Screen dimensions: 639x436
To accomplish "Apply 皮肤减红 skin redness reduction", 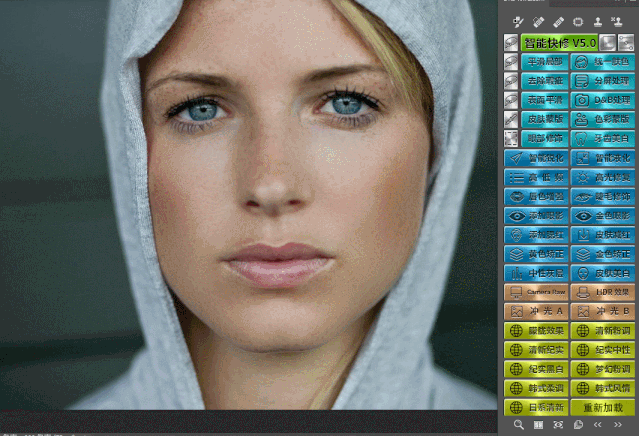I will coord(603,235).
